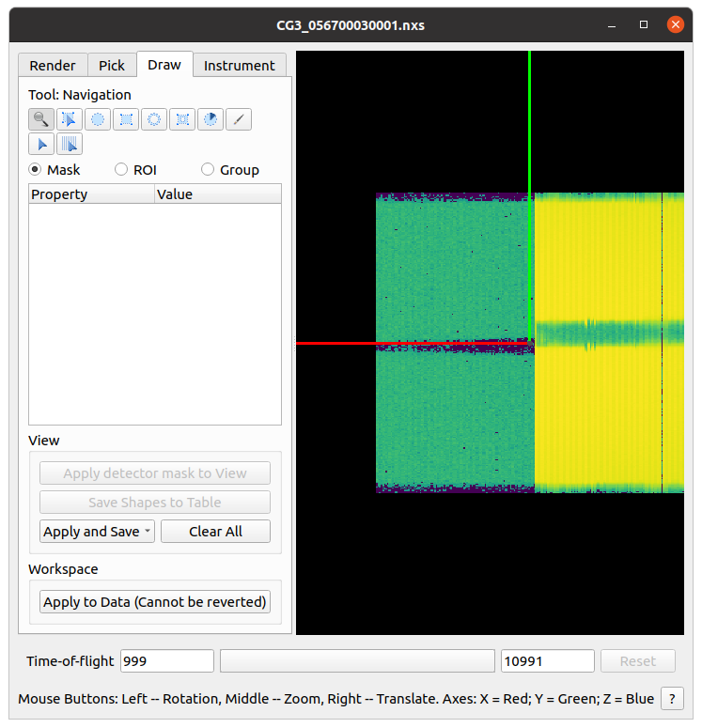The height and width of the screenshot is (728, 702).
Task: Select the filled rectangle drawing tool
Action: pyautogui.click(x=126, y=119)
